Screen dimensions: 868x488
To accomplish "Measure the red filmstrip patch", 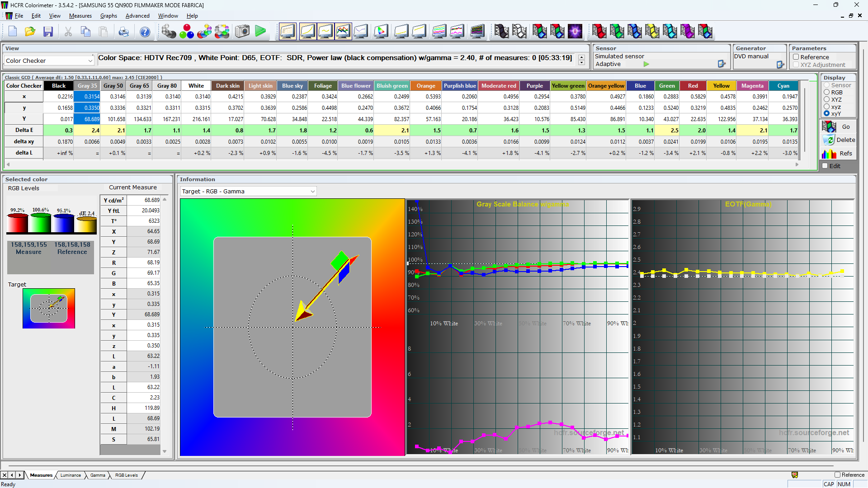I will pos(599,31).
